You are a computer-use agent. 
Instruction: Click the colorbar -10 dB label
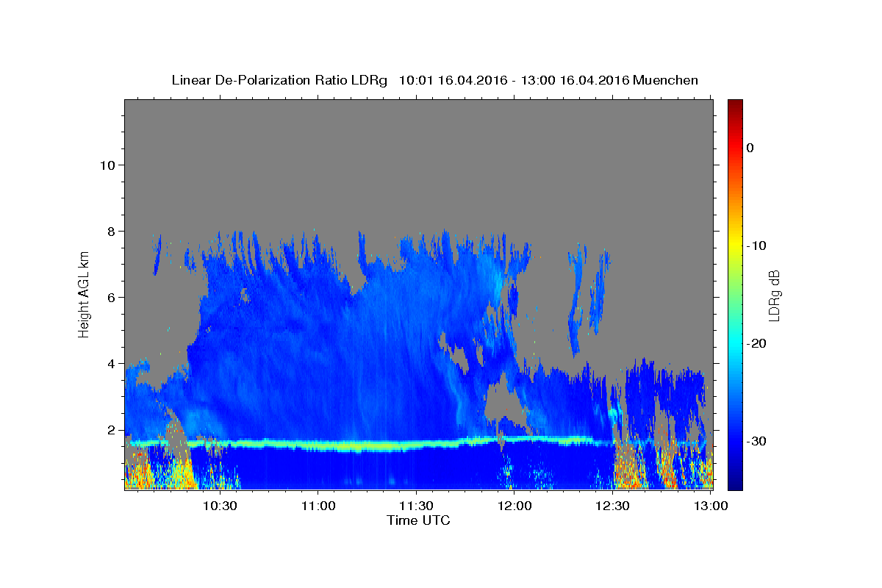756,245
